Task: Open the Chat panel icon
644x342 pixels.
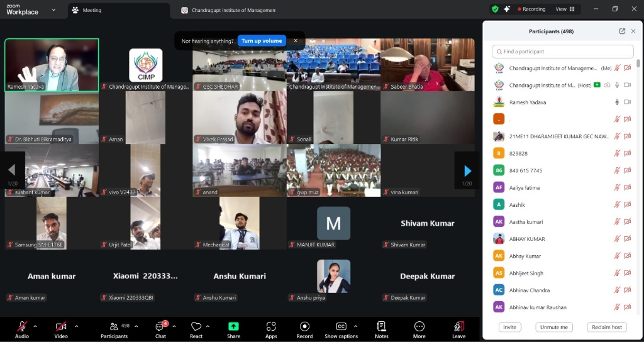Action: [x=160, y=326]
